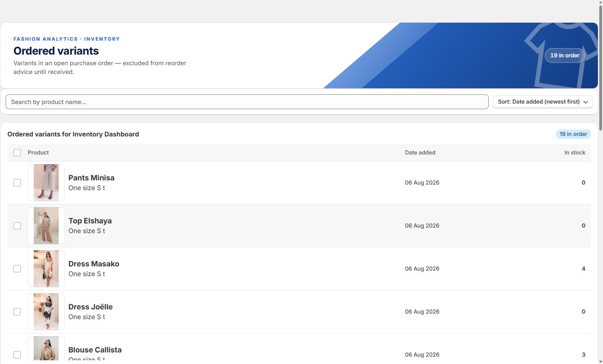Screen dimensions: 603x364
Task: Click Ordered variants for Inventory Dashboard title
Action: [x=73, y=134]
